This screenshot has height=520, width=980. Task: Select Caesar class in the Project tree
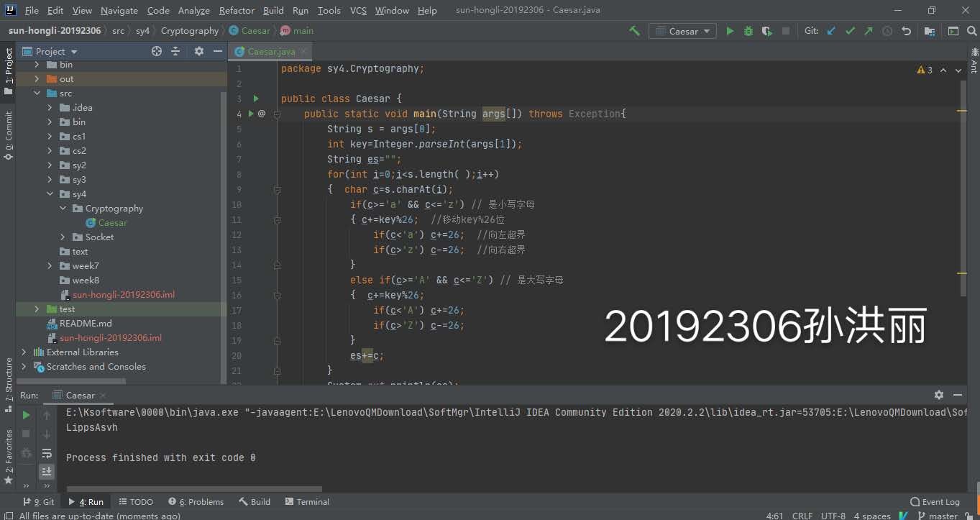click(x=106, y=223)
